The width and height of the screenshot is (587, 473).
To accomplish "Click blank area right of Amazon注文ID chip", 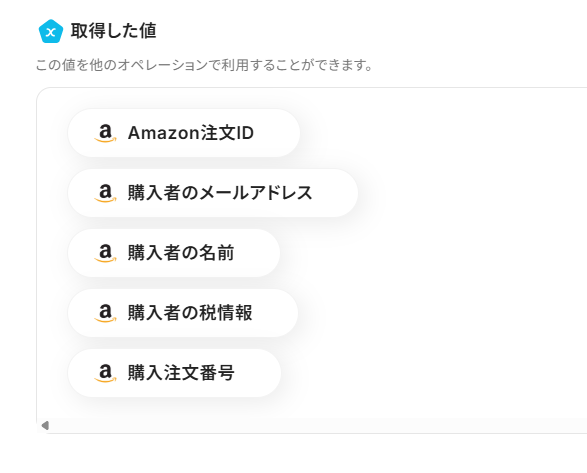I will pos(442,133).
